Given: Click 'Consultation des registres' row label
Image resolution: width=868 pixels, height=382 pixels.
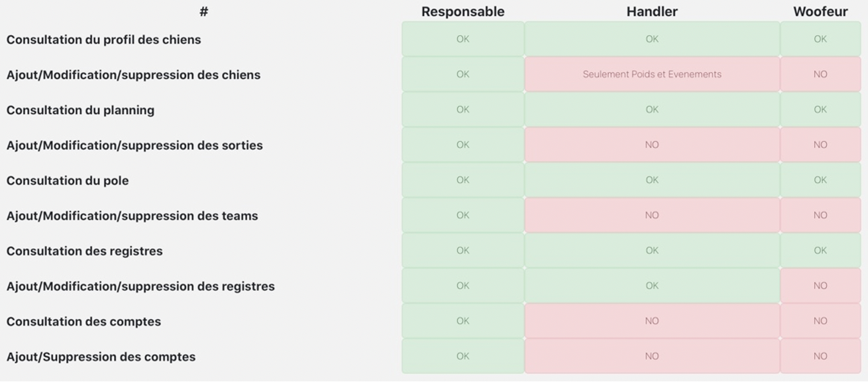Looking at the screenshot, I should 84,251.
